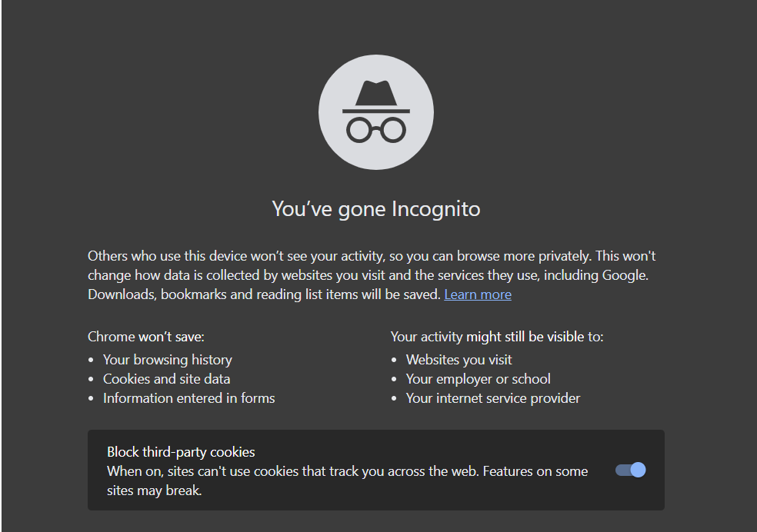Click the You've gone Incognito title
Viewport: 757px width, 532px height.
(x=375, y=208)
